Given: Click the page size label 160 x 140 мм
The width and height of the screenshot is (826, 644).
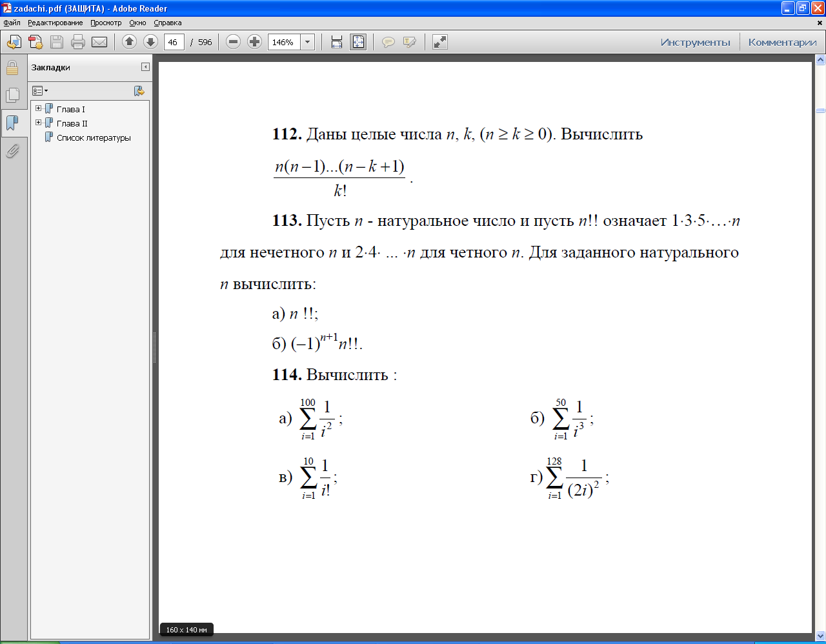Looking at the screenshot, I should (186, 630).
